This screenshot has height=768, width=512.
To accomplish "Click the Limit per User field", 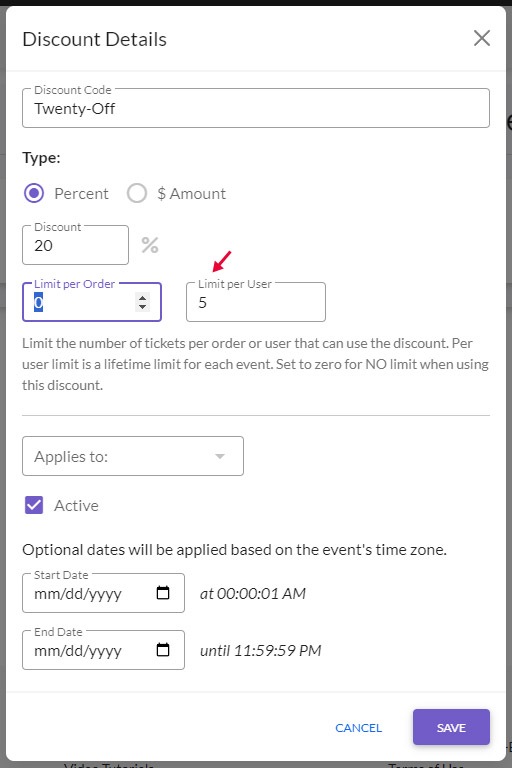I will (256, 302).
